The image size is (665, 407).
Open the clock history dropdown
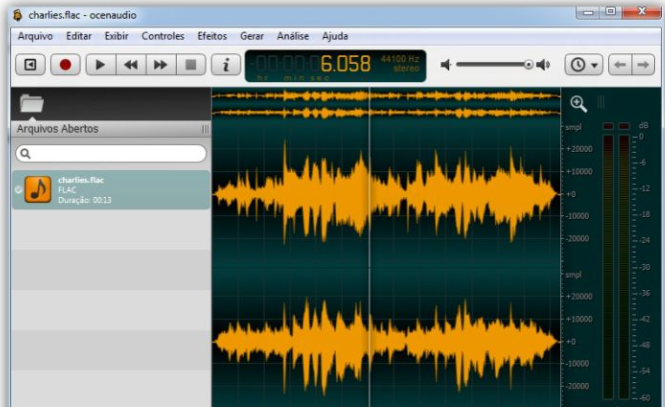[x=584, y=65]
